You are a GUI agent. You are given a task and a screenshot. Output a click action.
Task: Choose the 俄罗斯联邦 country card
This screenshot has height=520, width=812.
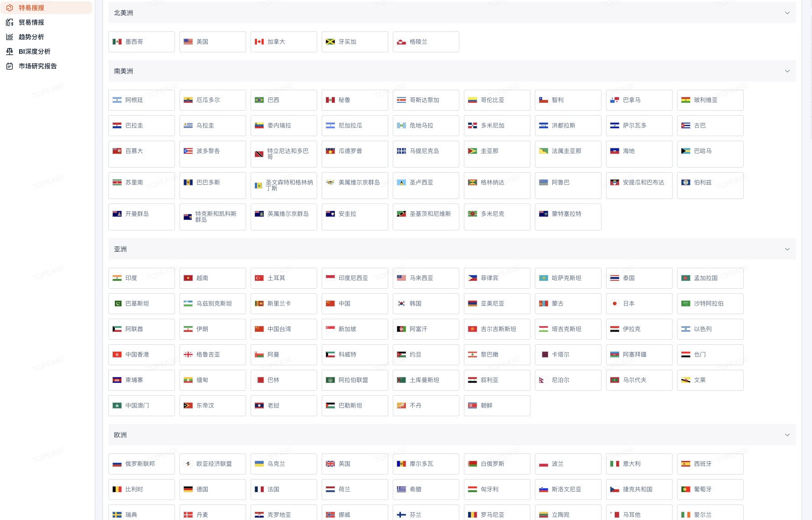pos(141,464)
